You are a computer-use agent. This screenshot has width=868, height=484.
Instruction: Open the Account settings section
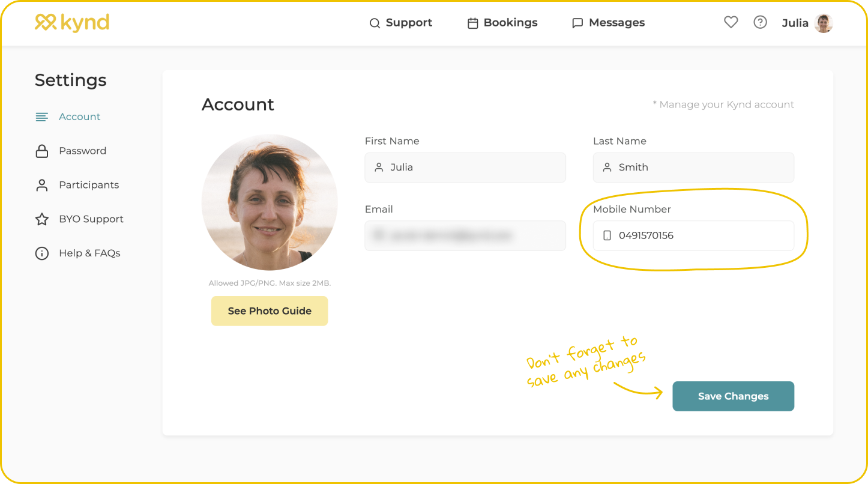(79, 116)
